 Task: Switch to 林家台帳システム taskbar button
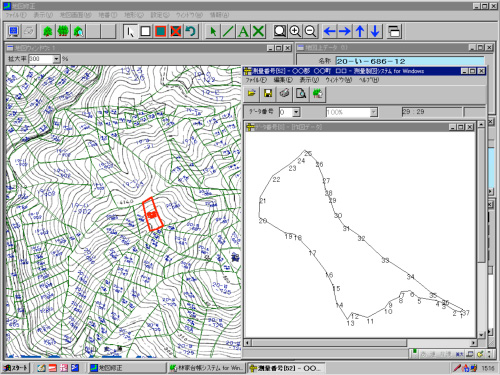(206, 368)
